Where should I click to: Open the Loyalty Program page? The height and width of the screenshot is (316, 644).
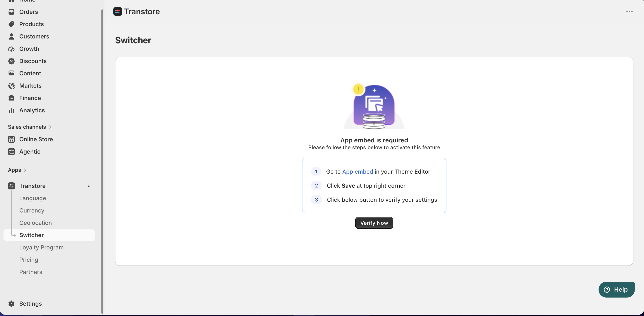[41, 247]
